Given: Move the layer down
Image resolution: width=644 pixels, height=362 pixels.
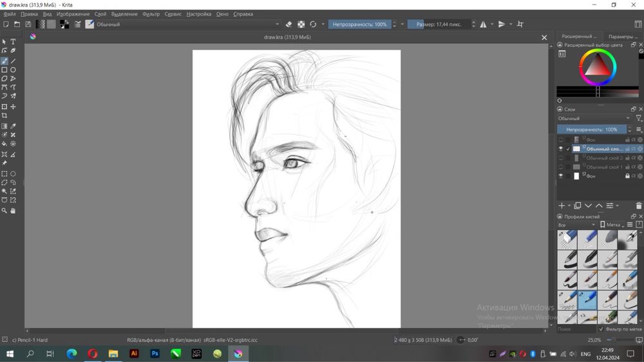Looking at the screenshot, I should coord(588,205).
